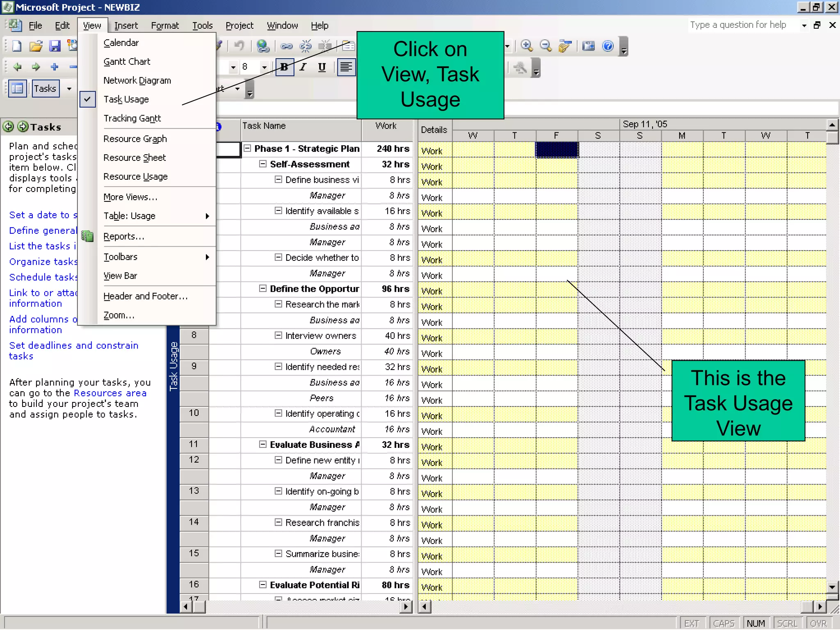Collapse Self-Assessment summary task

coord(263,164)
